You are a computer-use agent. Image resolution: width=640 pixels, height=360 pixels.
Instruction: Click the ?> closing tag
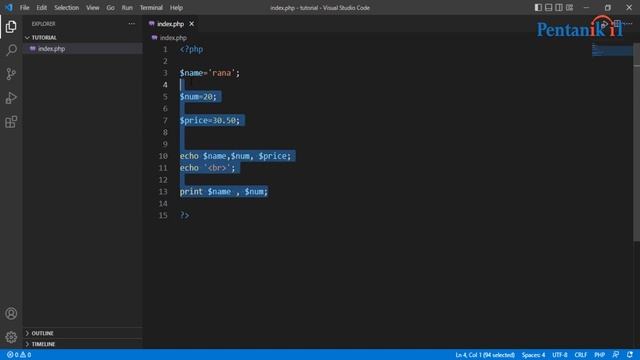coord(184,215)
